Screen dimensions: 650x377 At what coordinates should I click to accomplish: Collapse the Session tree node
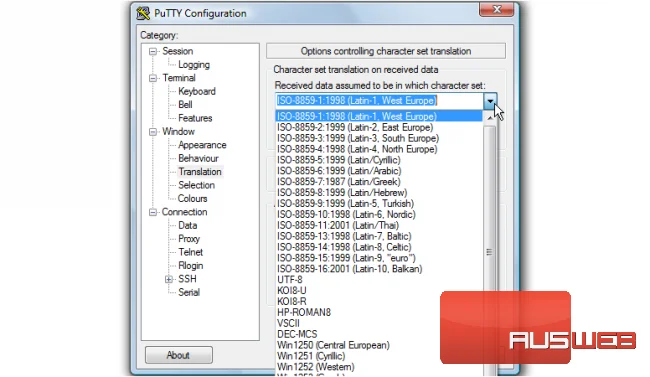click(x=153, y=51)
